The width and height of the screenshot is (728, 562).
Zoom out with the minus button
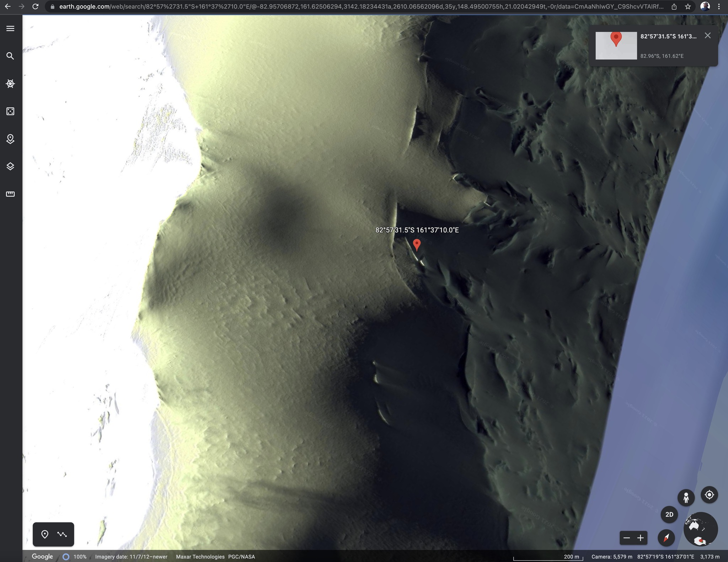point(627,538)
